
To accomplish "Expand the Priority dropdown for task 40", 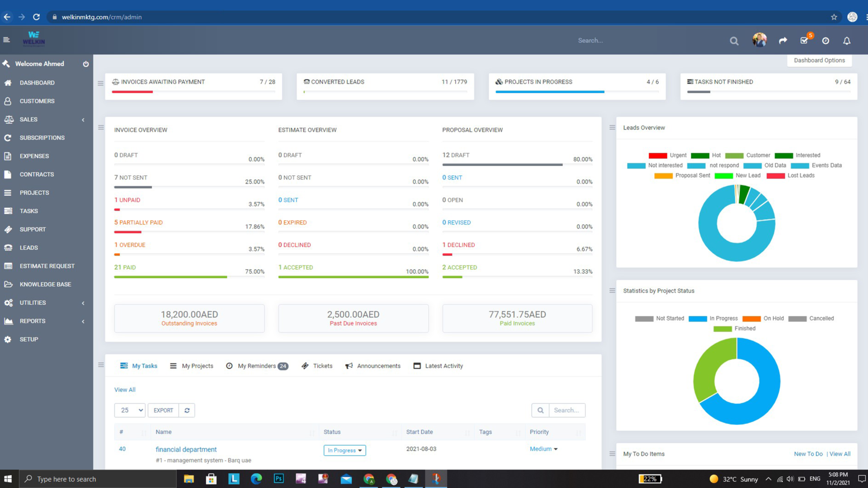I will (x=556, y=449).
